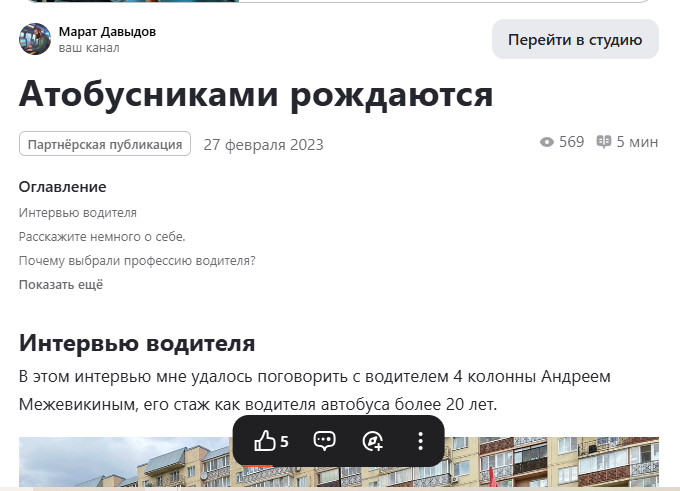The height and width of the screenshot is (491, 680).
Task: Click the ваш канал label
Action: [x=89, y=48]
